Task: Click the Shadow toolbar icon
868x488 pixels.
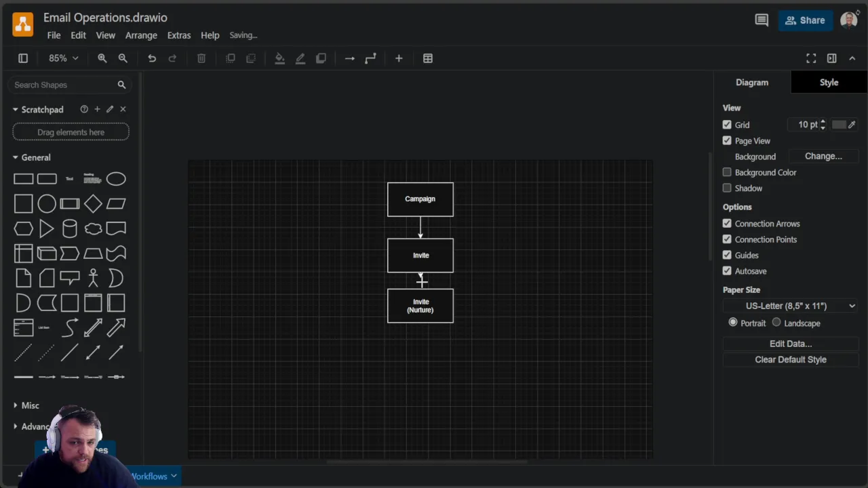Action: [x=321, y=58]
